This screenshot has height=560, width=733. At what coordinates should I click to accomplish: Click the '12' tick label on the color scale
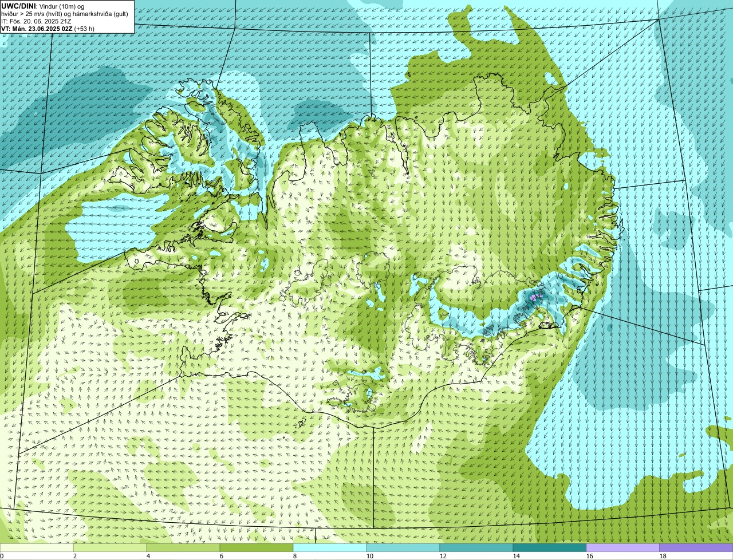pyautogui.click(x=443, y=556)
